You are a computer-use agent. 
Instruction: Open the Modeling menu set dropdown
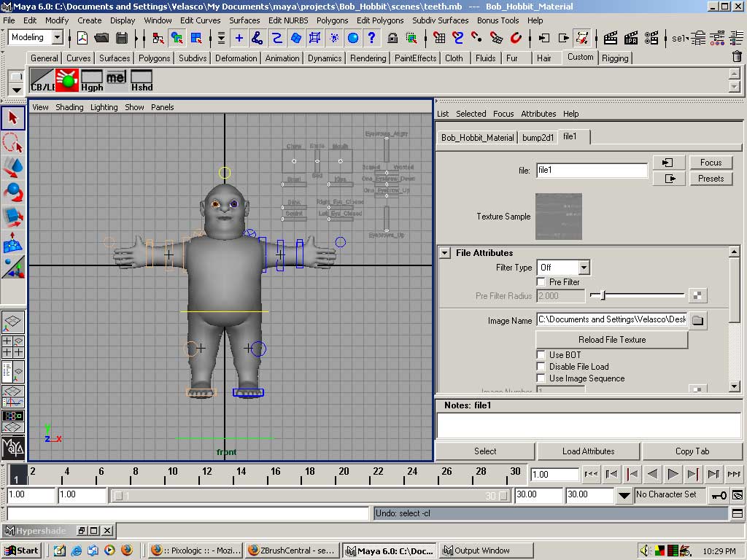click(x=36, y=37)
